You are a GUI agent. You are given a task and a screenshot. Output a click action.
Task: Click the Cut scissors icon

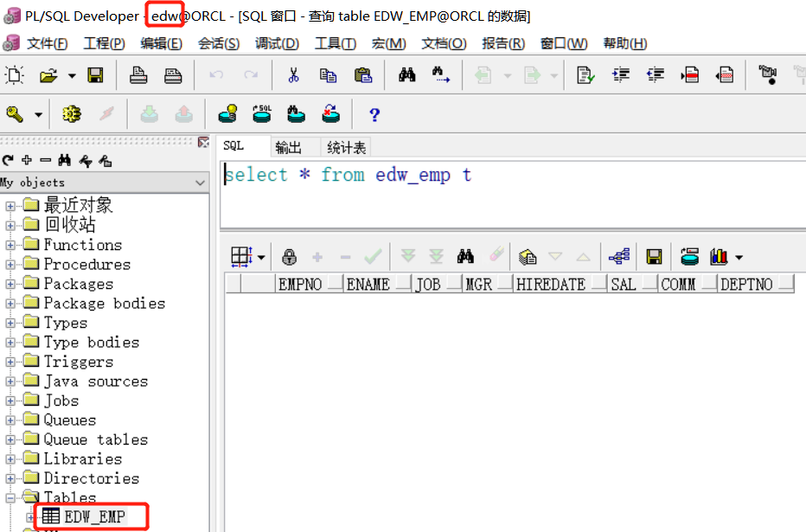[x=293, y=75]
